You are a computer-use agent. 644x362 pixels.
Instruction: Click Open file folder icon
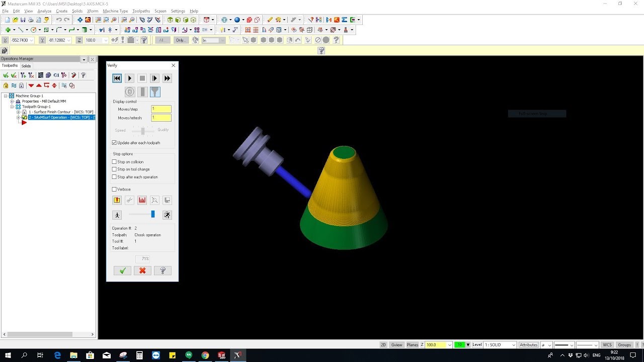click(15, 20)
